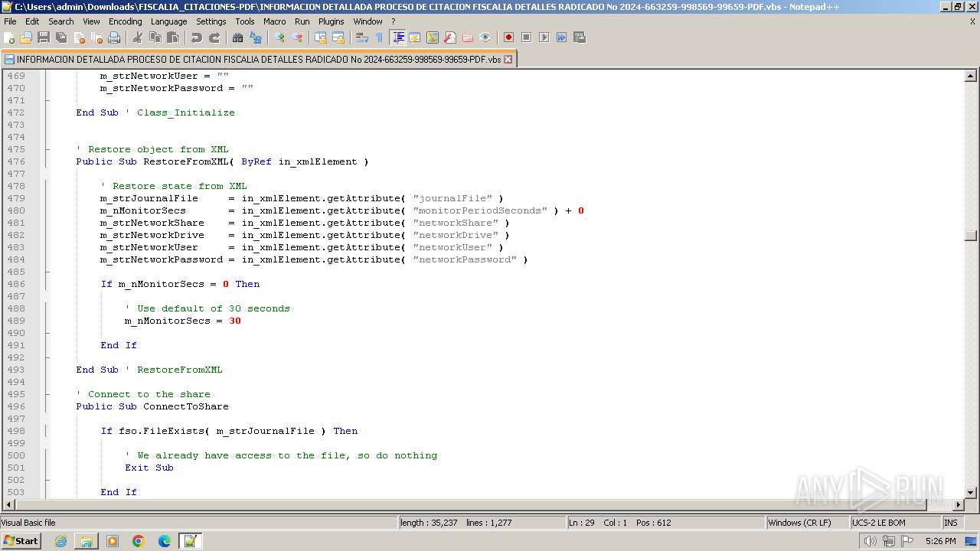
Task: Open the Search menu
Action: 61,21
